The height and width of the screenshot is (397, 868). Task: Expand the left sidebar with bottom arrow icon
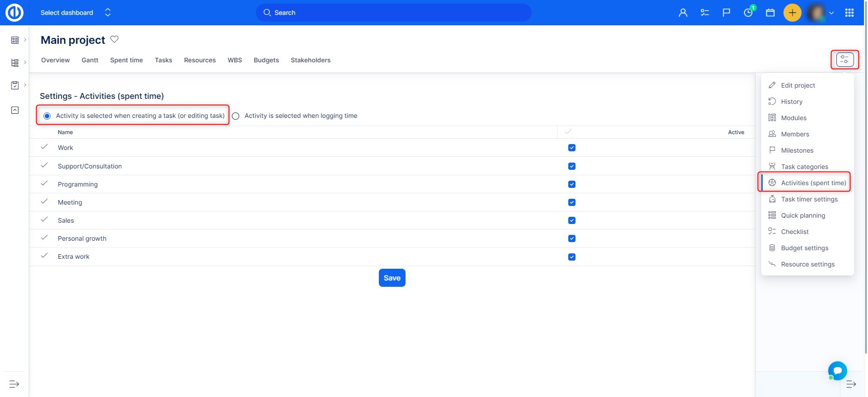click(14, 384)
